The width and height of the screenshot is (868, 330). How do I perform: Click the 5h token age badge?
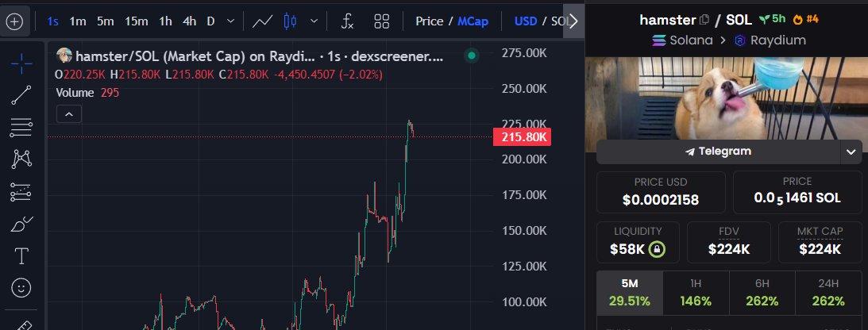coord(772,19)
